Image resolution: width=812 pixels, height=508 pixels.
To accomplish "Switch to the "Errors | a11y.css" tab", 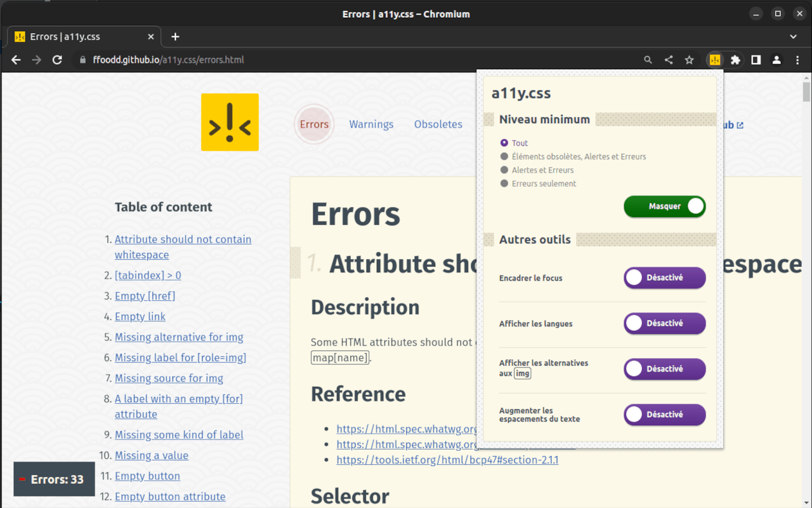I will (76, 36).
